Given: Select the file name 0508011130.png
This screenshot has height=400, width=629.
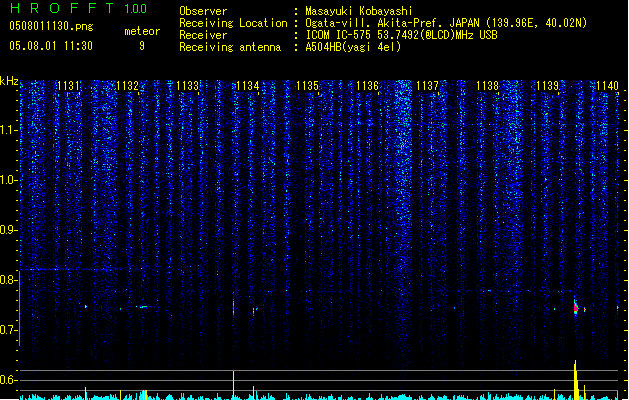Looking at the screenshot, I should 51,26.
